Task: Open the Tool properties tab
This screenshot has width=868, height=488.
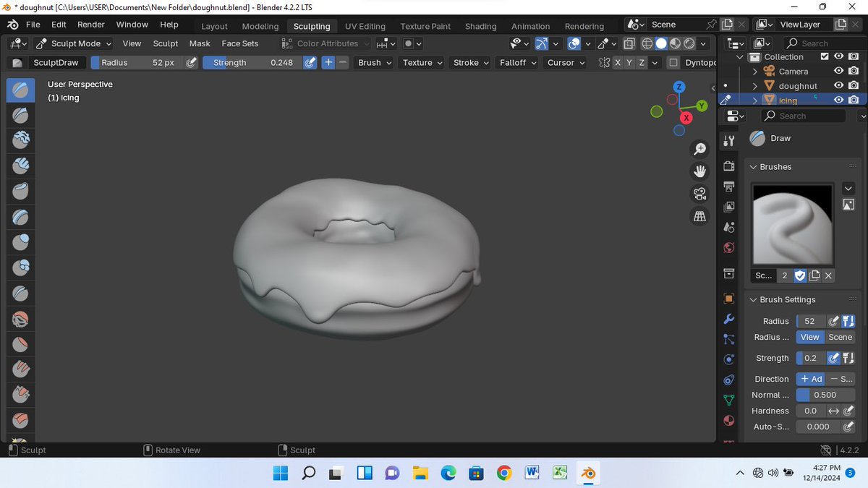Action: 729,140
